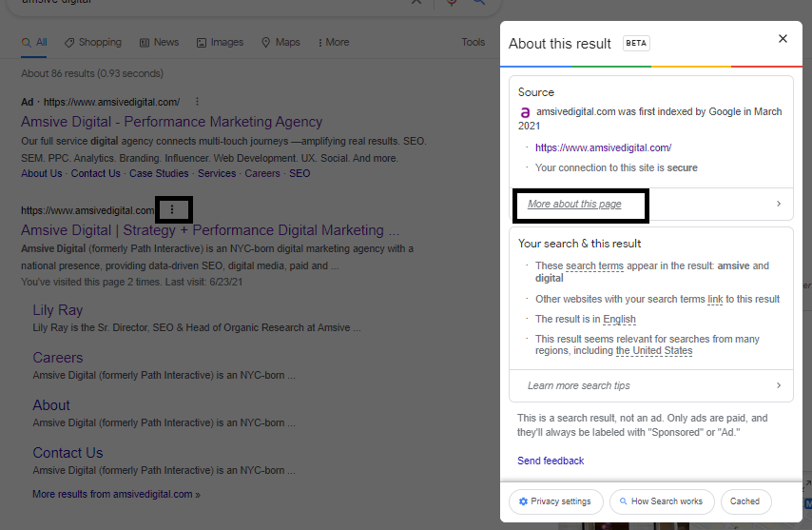Click the BETA badge
Screen dimensions: 812x530
click(636, 43)
